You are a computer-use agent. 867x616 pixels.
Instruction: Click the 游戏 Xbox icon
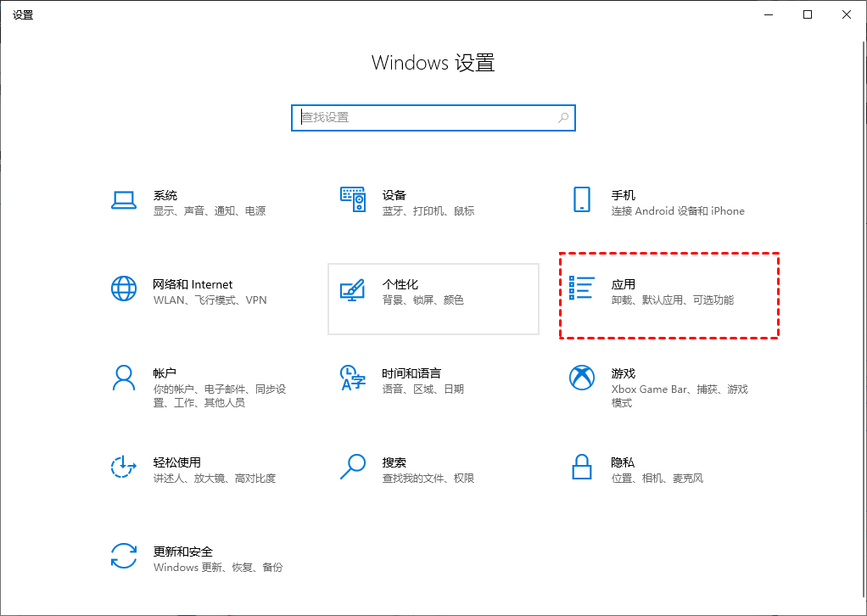tap(581, 378)
